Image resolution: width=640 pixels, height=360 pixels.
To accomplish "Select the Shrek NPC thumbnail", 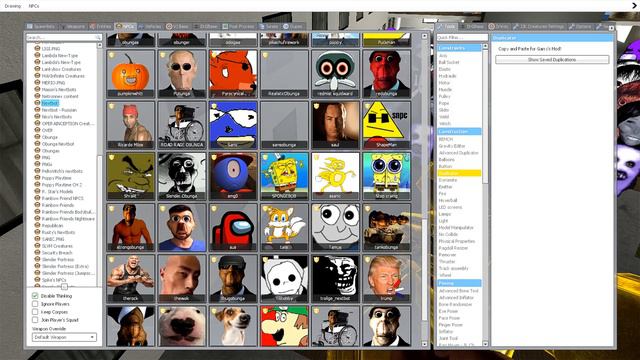I will (x=131, y=176).
